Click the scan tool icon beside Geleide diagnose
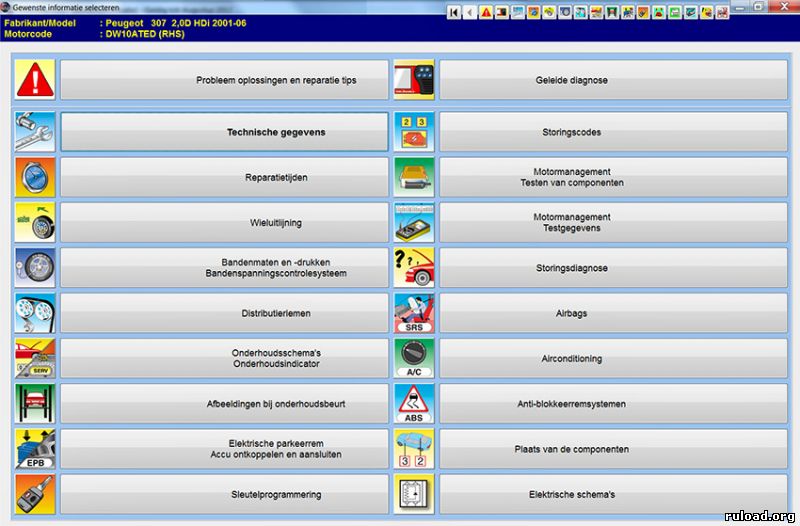The width and height of the screenshot is (800, 526). 414,80
